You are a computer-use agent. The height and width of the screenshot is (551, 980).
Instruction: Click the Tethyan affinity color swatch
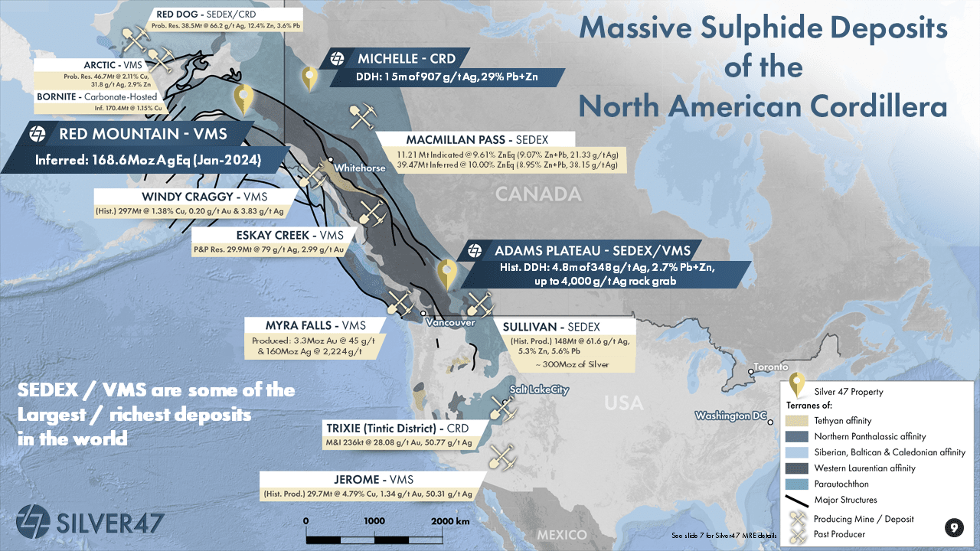[x=797, y=421]
